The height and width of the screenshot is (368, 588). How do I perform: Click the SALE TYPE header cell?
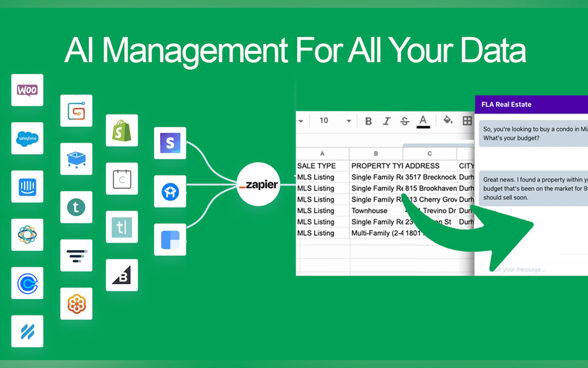[322, 166]
